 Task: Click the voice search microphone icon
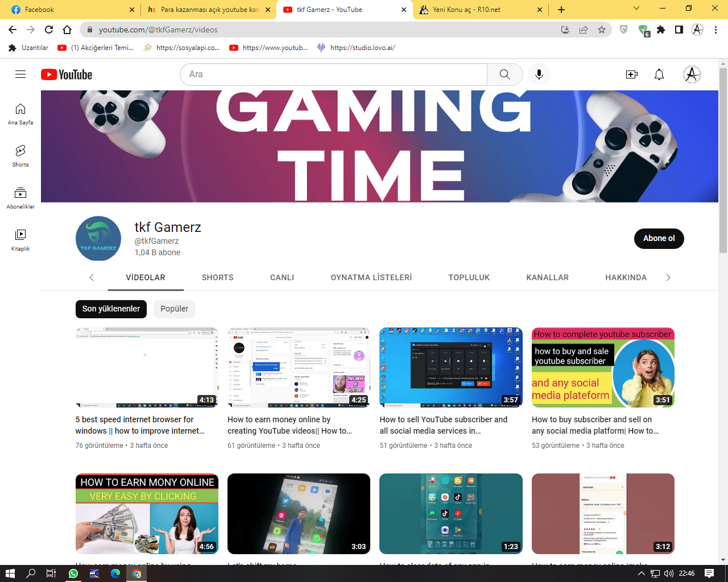pos(539,74)
